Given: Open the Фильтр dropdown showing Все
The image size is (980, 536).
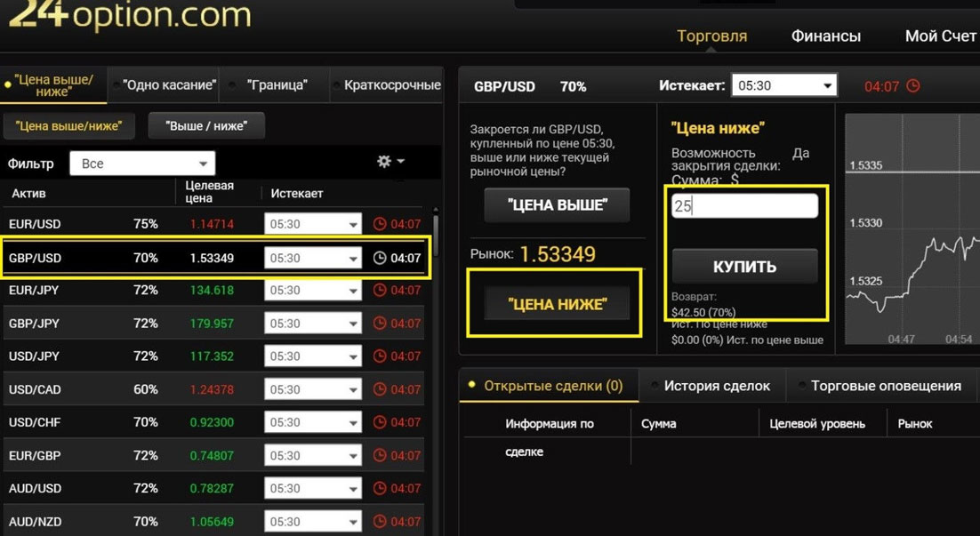Looking at the screenshot, I should [142, 164].
